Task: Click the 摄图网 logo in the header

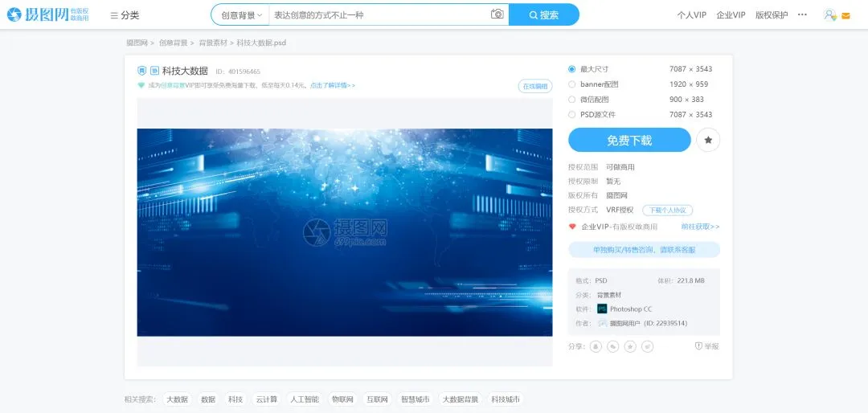Action: [x=47, y=15]
